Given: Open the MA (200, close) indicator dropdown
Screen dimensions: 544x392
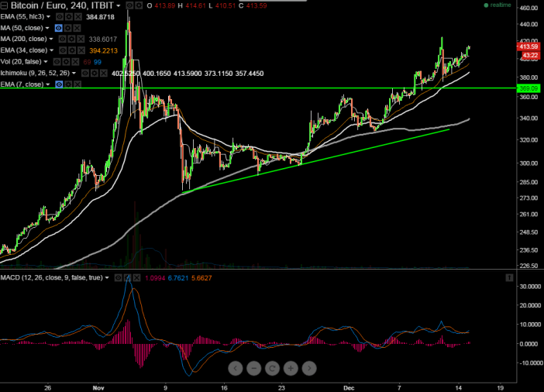Looking at the screenshot, I should (51, 40).
